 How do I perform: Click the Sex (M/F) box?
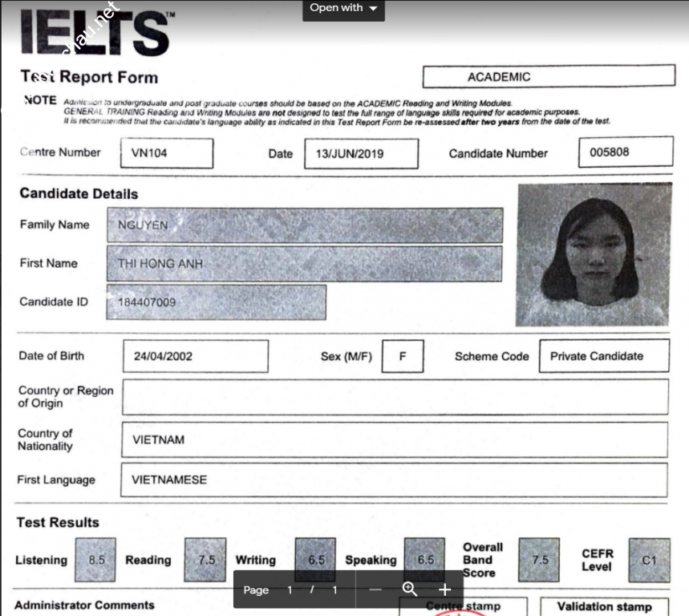pyautogui.click(x=402, y=356)
